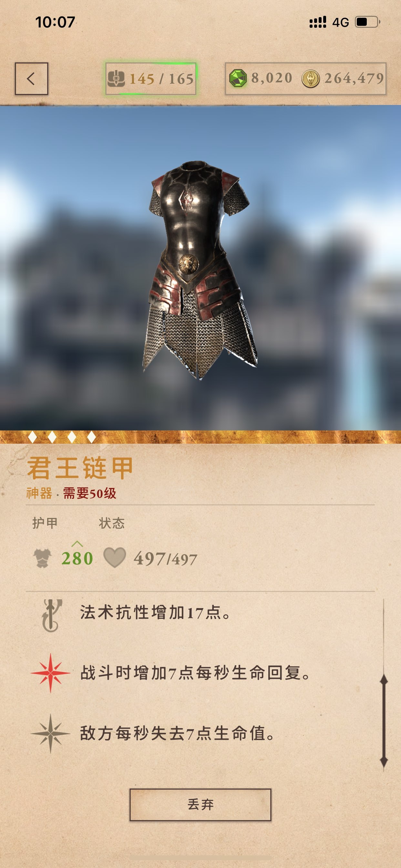The width and height of the screenshot is (401, 868).
Task: Tap the scrollbar top arrow of enchantments
Action: 384,680
